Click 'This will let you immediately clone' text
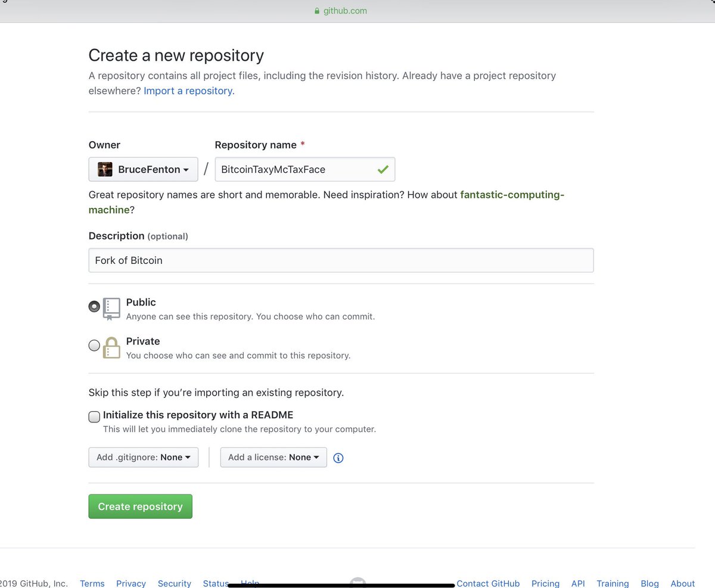Image resolution: width=715 pixels, height=588 pixels. 240,429
